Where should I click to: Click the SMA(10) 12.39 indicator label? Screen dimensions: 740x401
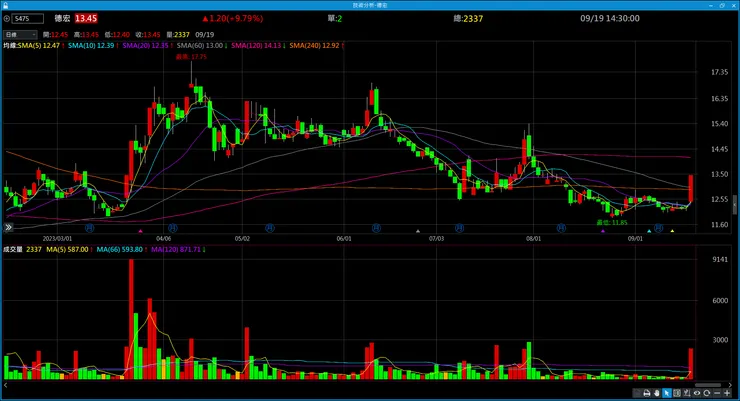pyautogui.click(x=91, y=46)
